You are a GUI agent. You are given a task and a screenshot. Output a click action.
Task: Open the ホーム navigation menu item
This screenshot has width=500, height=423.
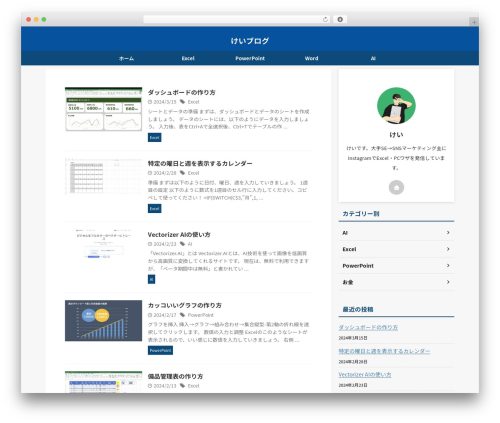pyautogui.click(x=126, y=58)
